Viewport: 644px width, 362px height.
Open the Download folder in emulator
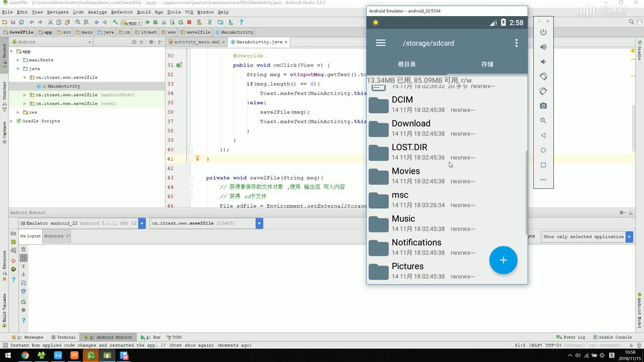[447, 128]
